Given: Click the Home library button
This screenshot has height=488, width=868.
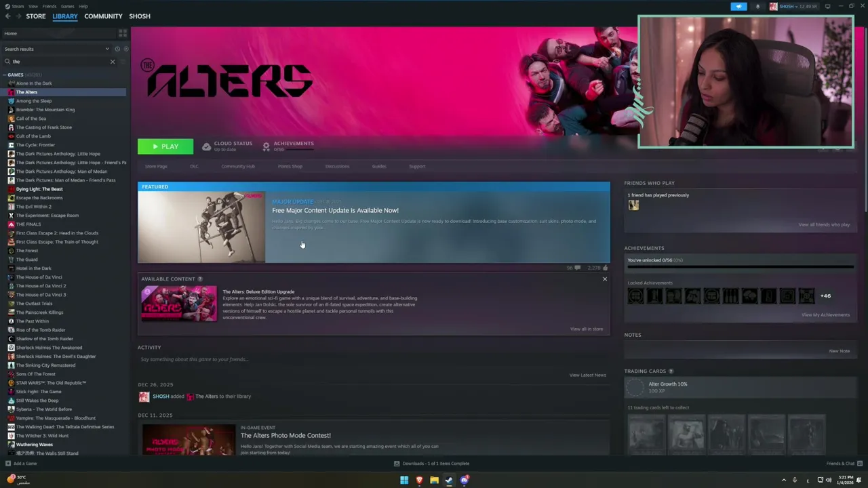Looking at the screenshot, I should click(58, 33).
